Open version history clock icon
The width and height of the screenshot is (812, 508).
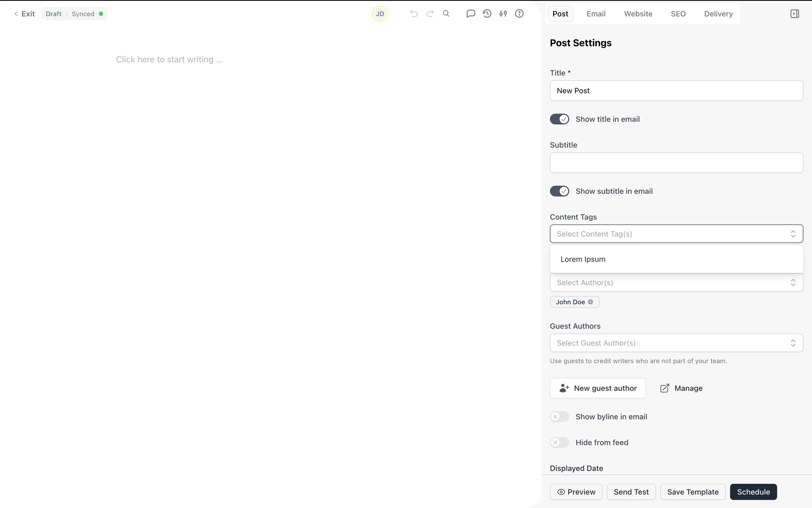pos(487,14)
